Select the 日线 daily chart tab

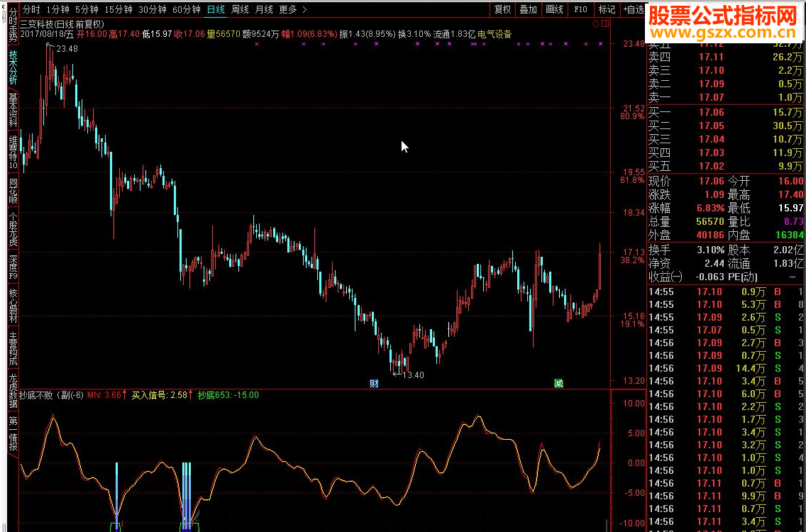click(216, 9)
